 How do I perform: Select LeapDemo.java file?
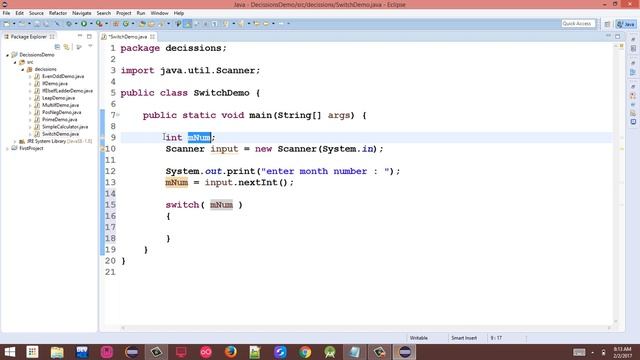pyautogui.click(x=58, y=98)
